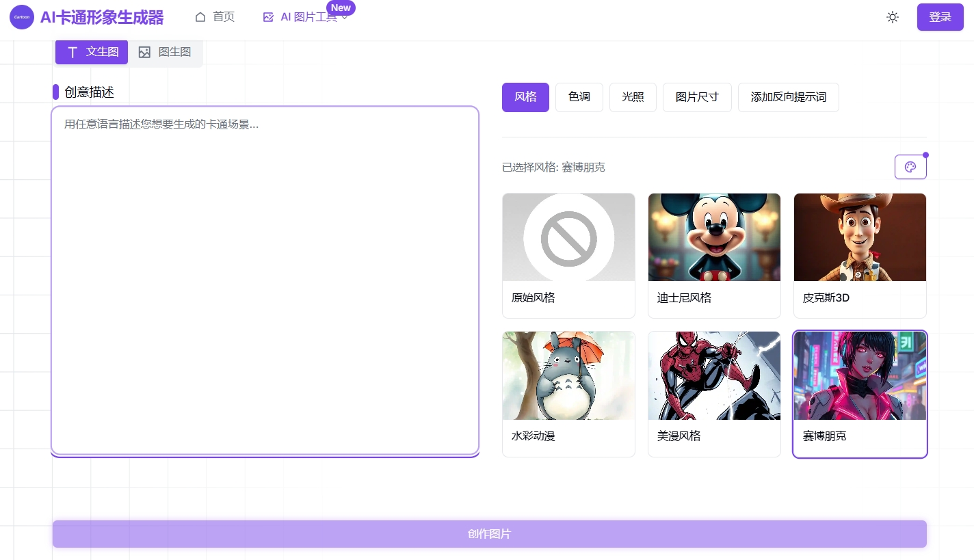The image size is (974, 560).
Task: Click the round Cartoon logo icon
Action: pyautogui.click(x=22, y=17)
